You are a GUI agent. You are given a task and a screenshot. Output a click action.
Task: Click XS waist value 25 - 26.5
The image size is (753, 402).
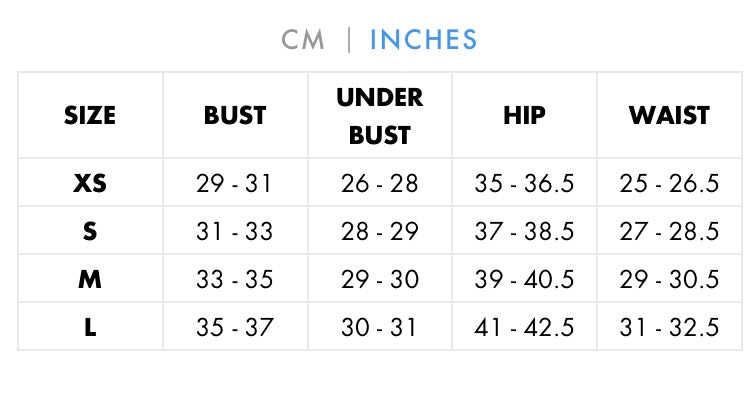click(x=669, y=183)
